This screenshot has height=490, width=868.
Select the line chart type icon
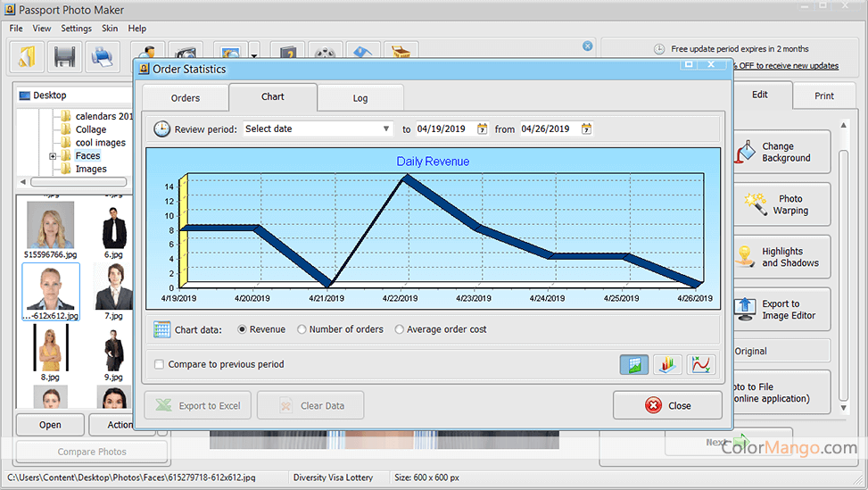pos(701,364)
